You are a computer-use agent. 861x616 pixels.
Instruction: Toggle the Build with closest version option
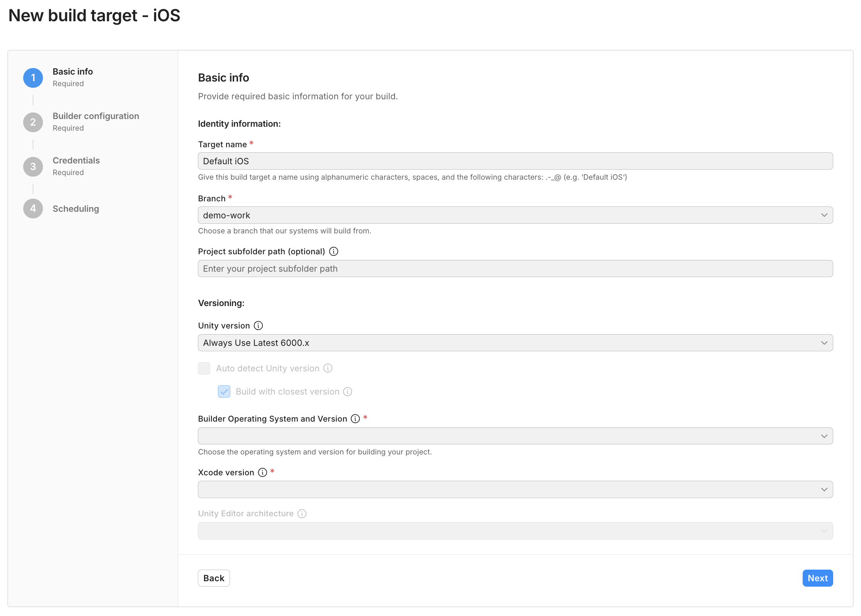tap(224, 391)
